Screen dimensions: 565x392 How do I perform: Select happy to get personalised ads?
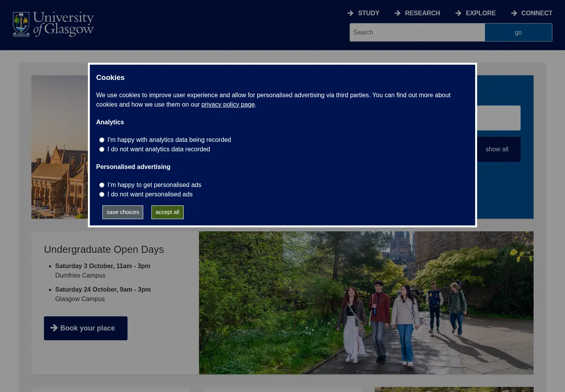pyautogui.click(x=102, y=185)
